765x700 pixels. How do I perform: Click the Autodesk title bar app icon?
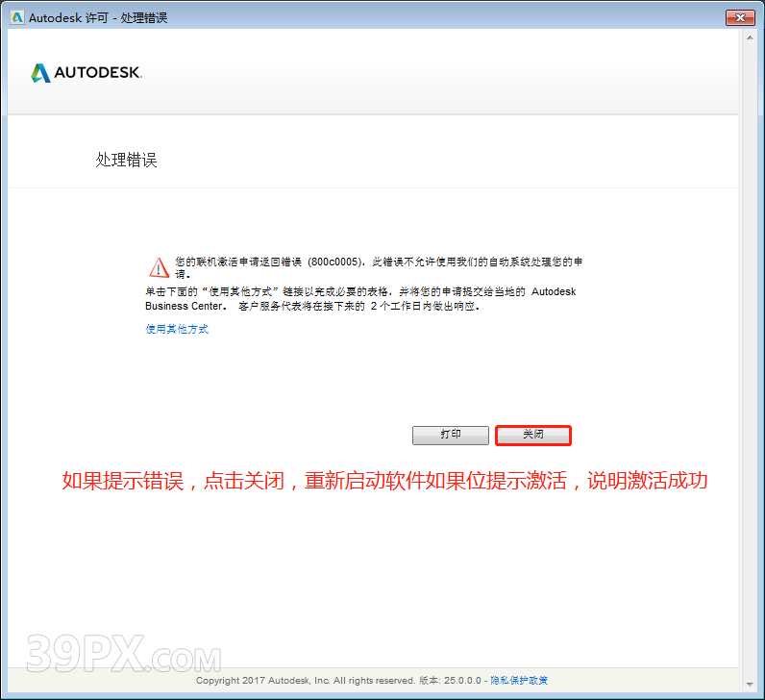pos(17,17)
